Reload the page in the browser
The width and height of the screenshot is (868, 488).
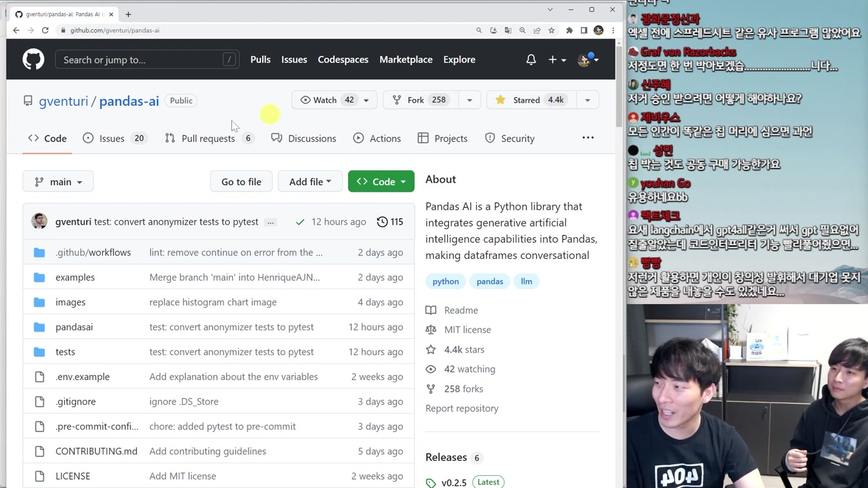[x=45, y=30]
